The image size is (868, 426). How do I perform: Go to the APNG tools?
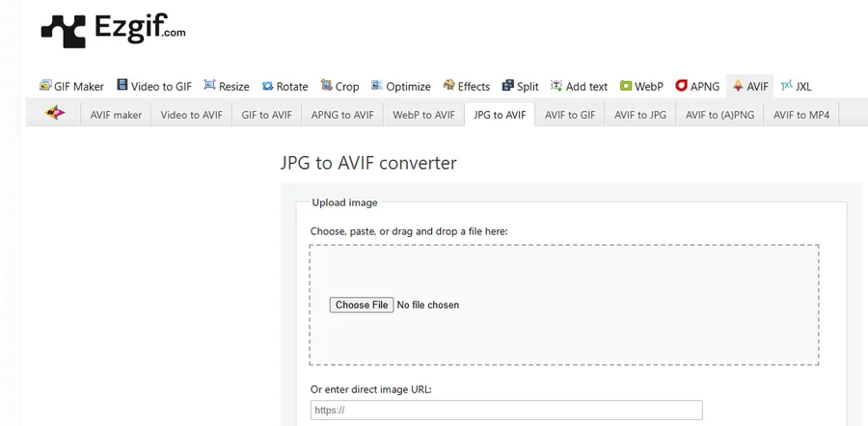click(x=697, y=86)
